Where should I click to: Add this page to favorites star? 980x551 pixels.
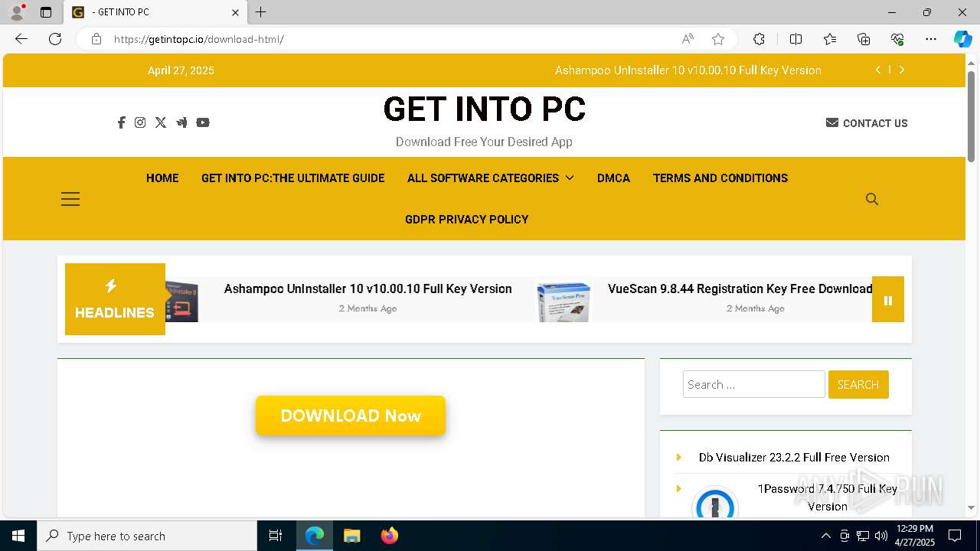[718, 39]
